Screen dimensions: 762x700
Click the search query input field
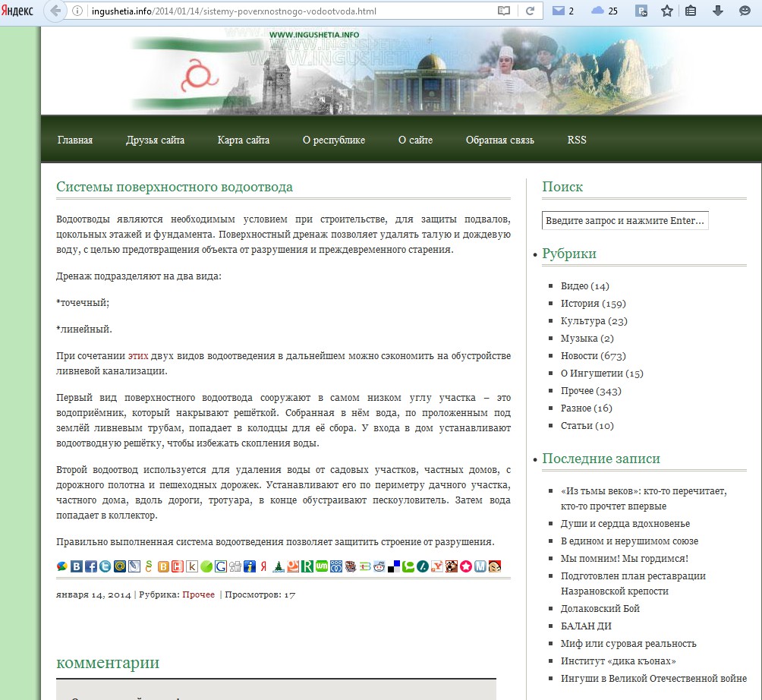coord(625,220)
